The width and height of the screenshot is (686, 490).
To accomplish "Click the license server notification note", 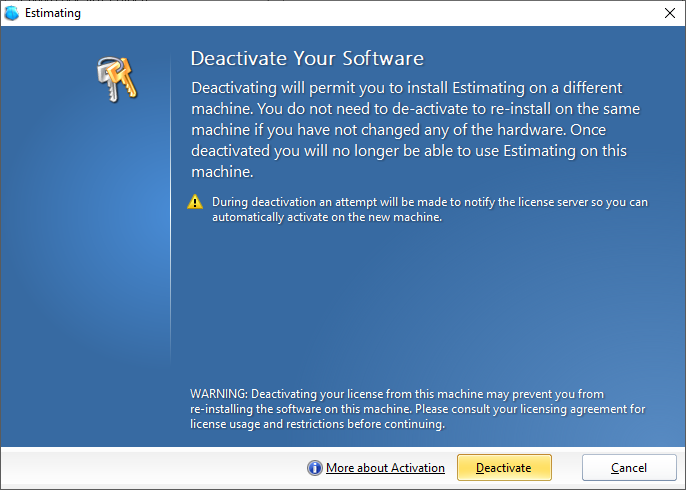I will [430, 202].
